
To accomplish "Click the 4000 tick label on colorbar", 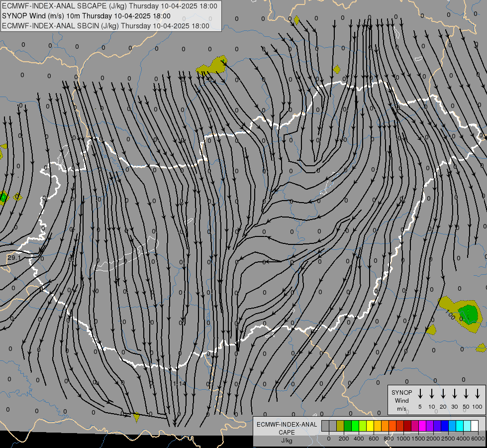I will click(x=463, y=439).
